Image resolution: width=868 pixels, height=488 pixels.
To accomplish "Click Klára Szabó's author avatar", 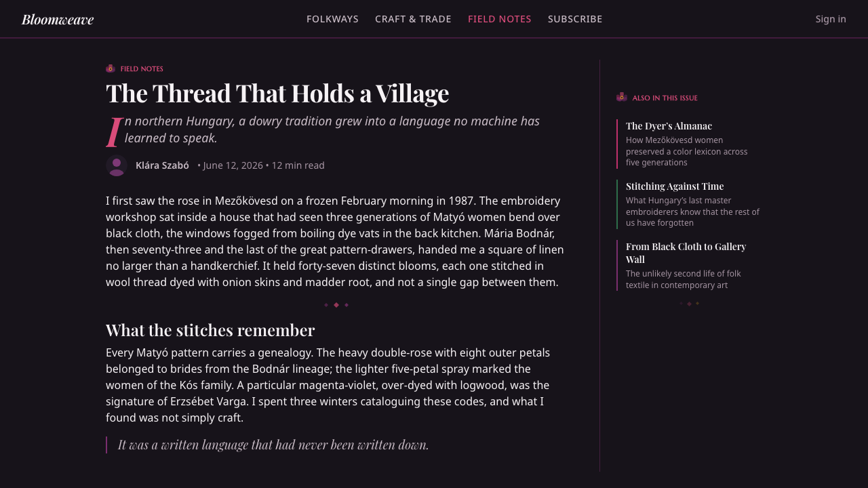I will [x=117, y=165].
